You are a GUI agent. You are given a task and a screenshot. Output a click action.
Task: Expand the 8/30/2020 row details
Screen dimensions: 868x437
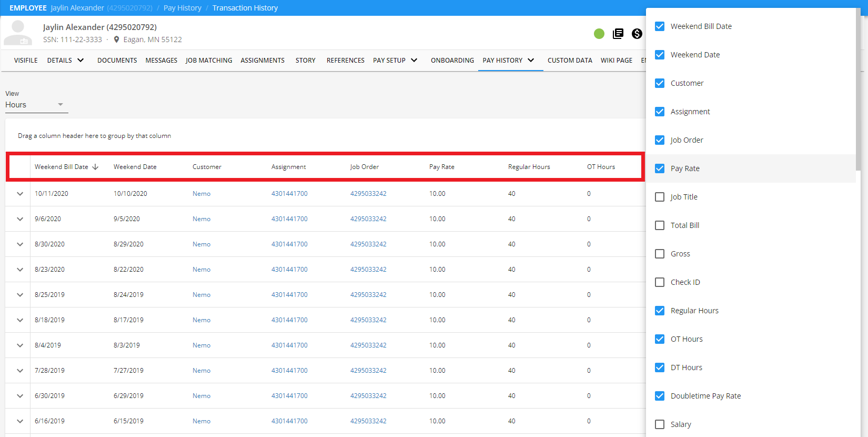tap(20, 244)
